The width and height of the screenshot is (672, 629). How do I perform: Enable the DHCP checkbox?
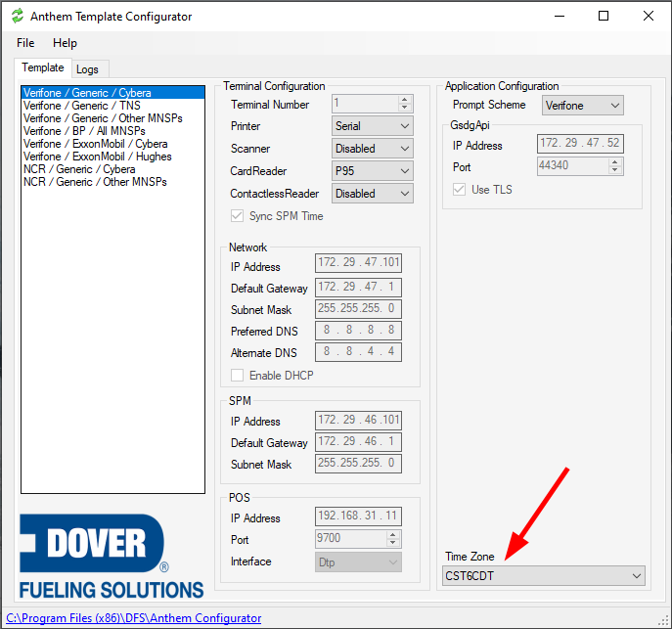point(237,376)
